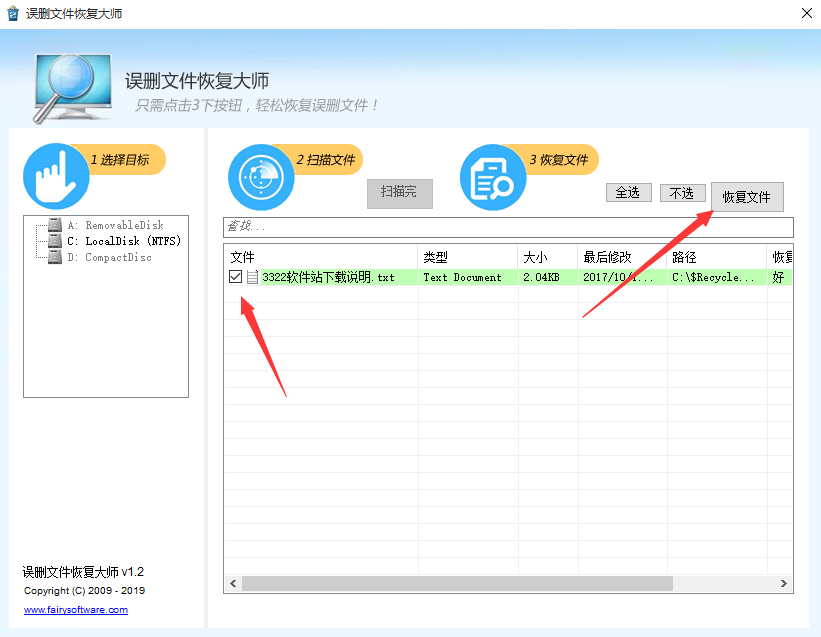This screenshot has height=637, width=821.
Task: Click the disk icon beside A: RemovableDisk
Action: (x=54, y=225)
